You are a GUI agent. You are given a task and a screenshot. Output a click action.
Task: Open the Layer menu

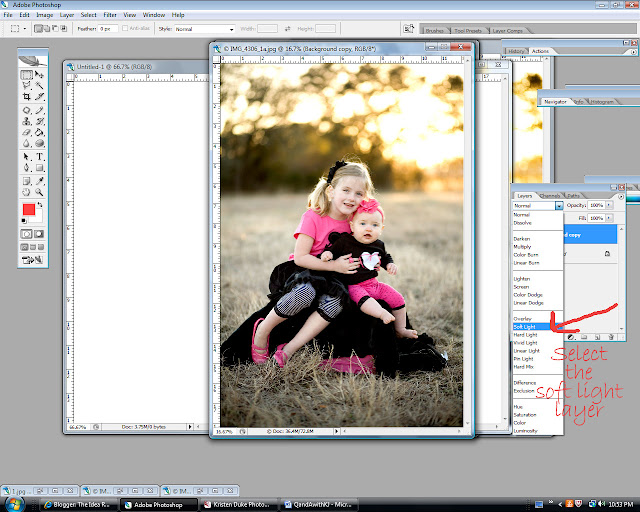tap(67, 15)
